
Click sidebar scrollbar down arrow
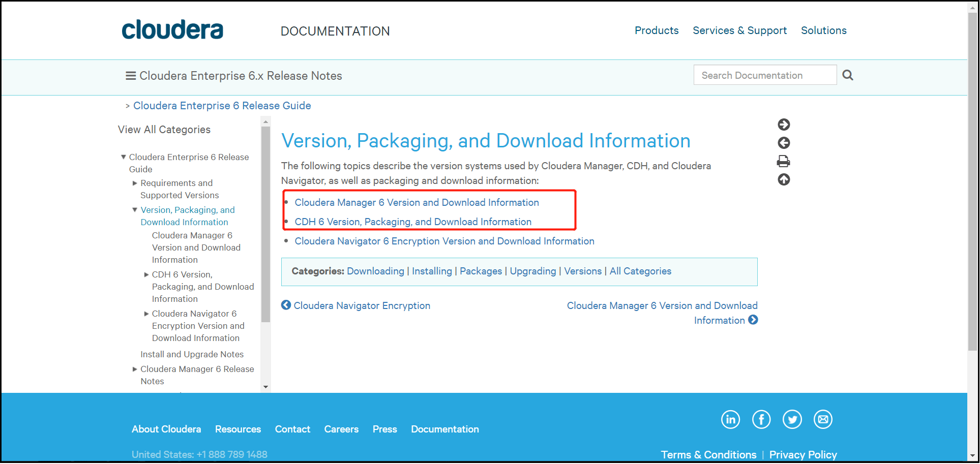[x=265, y=387]
